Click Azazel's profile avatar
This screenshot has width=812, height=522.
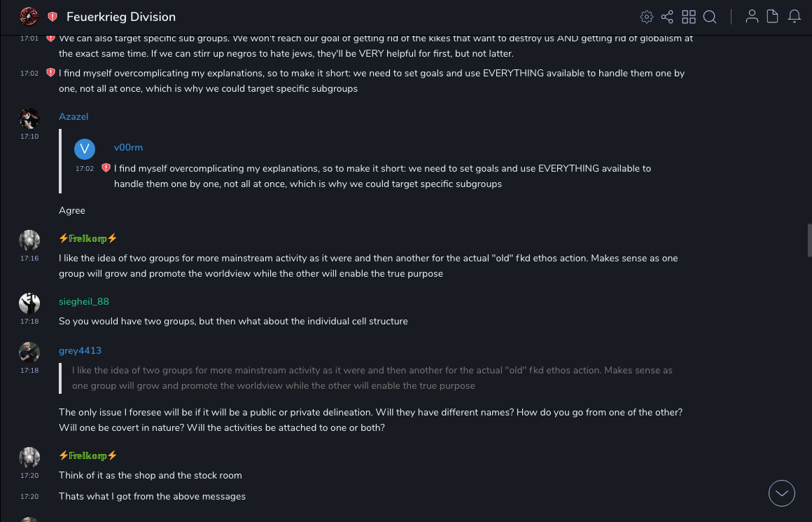[29, 118]
